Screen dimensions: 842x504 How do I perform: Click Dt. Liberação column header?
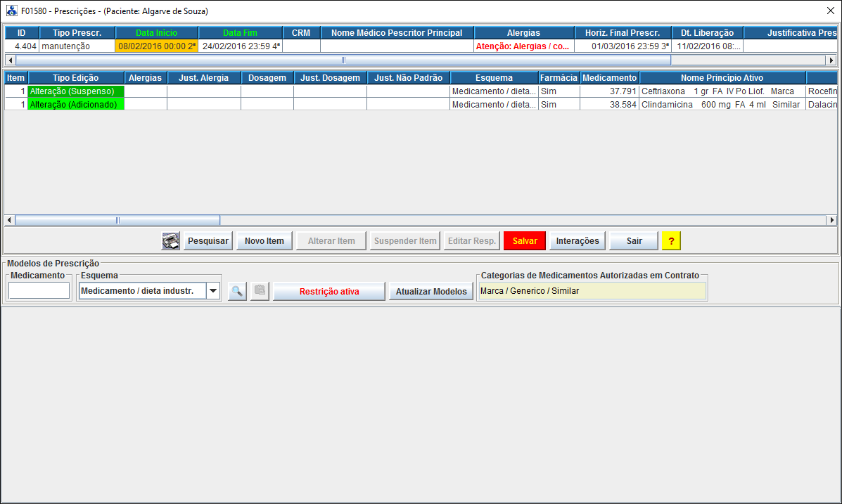pos(707,33)
